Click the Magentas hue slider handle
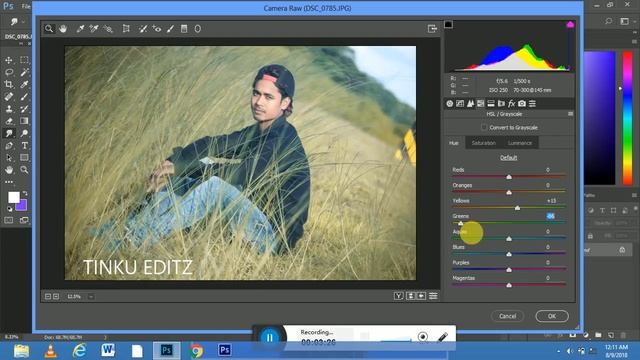Viewport: 640px width, 360px height. click(509, 285)
